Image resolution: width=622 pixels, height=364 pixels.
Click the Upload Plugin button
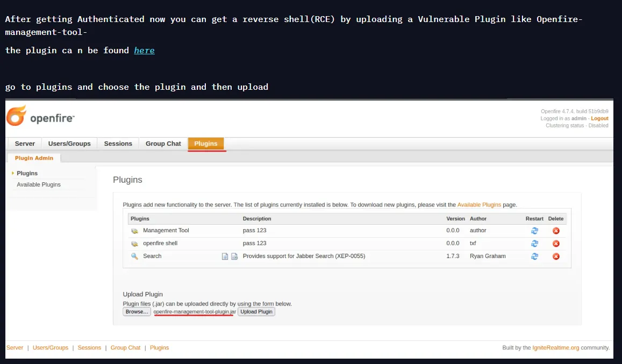(x=256, y=312)
